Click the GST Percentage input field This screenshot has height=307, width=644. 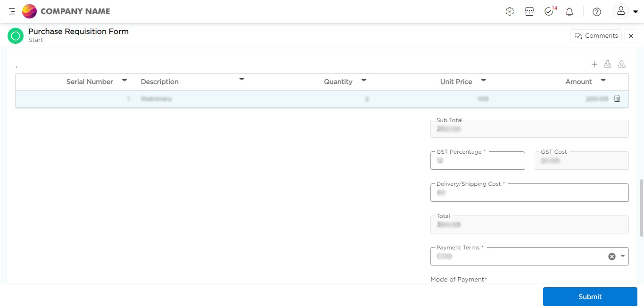point(478,160)
